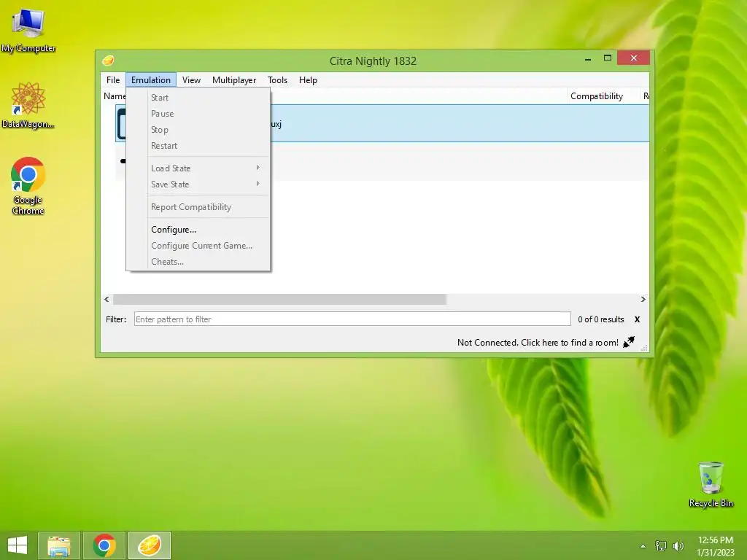Viewport: 747px width, 560px height.
Task: Open the Help menu
Action: tap(308, 80)
